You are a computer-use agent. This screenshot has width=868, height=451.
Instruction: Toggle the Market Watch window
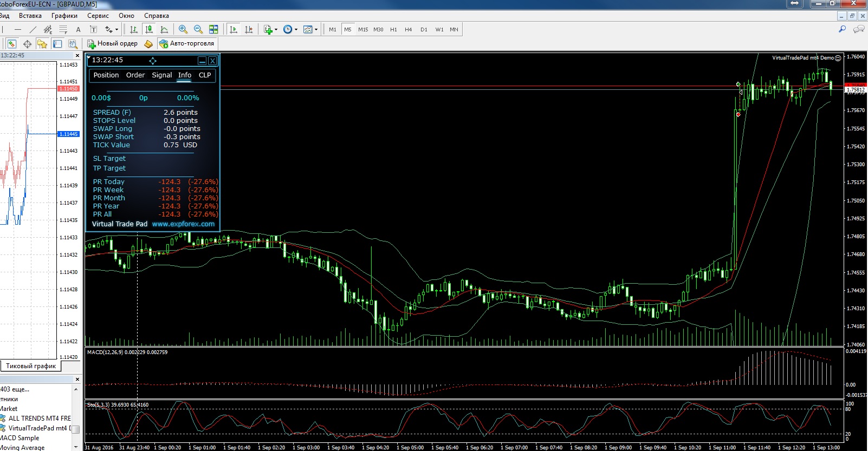(x=12, y=44)
